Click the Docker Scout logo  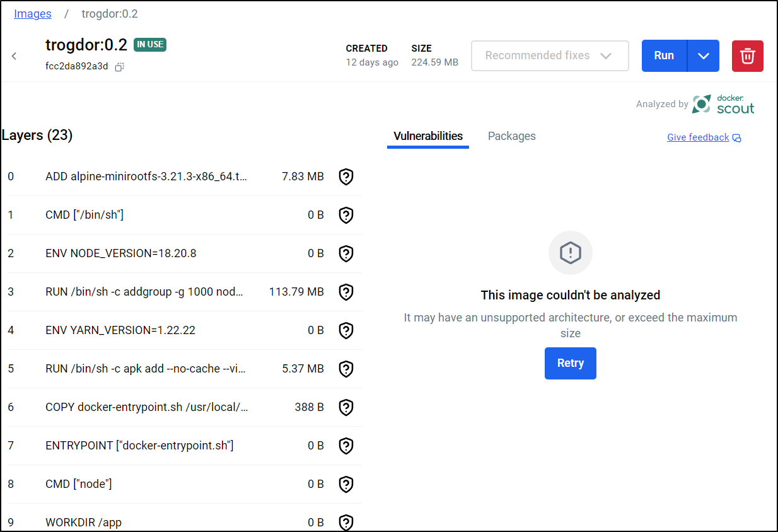pyautogui.click(x=723, y=105)
